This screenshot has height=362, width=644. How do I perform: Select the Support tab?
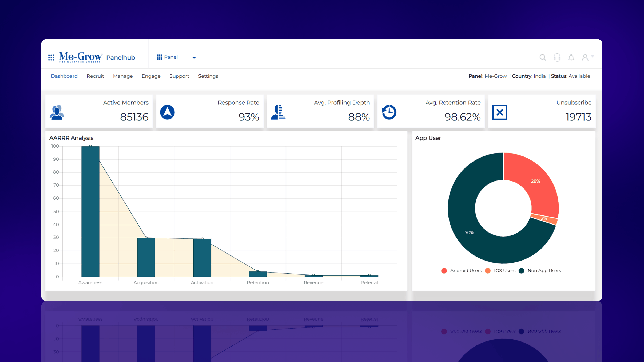pos(179,76)
